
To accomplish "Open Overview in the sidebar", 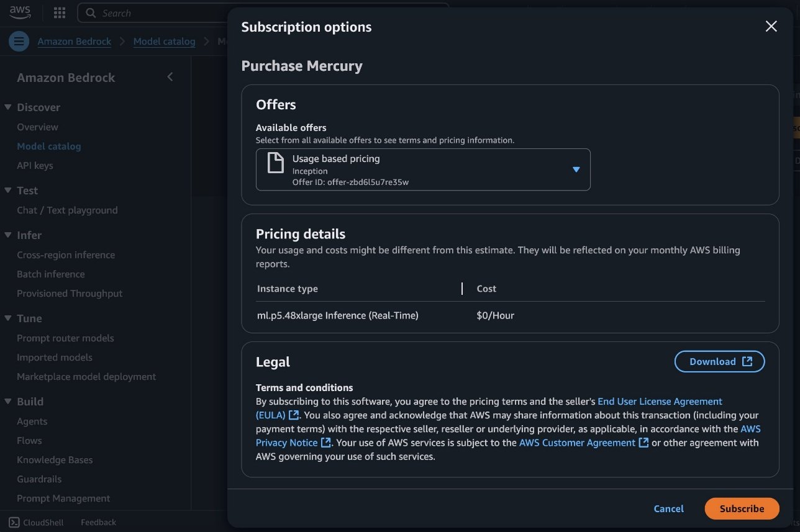I will 37,127.
